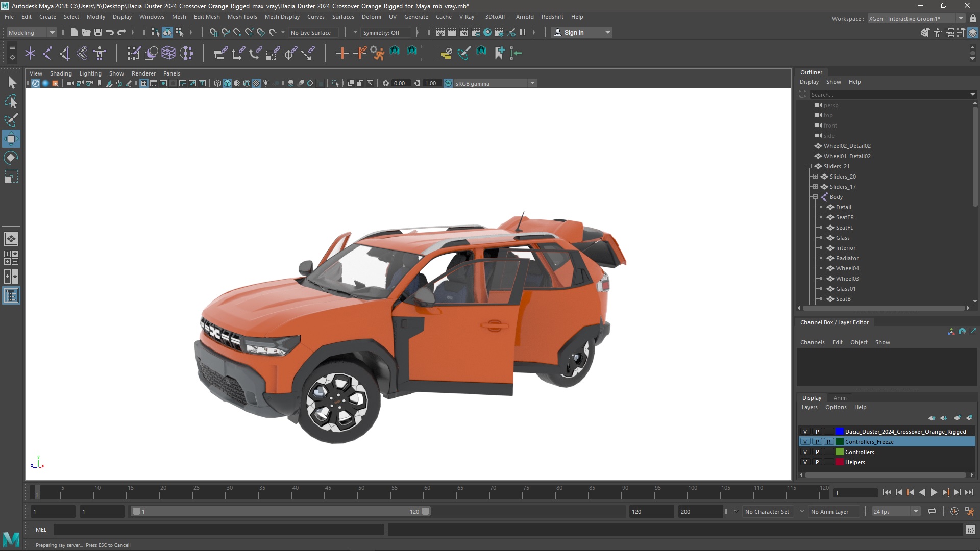Screen dimensions: 980x551
Task: Click the Four view layout icon
Action: pos(11,258)
